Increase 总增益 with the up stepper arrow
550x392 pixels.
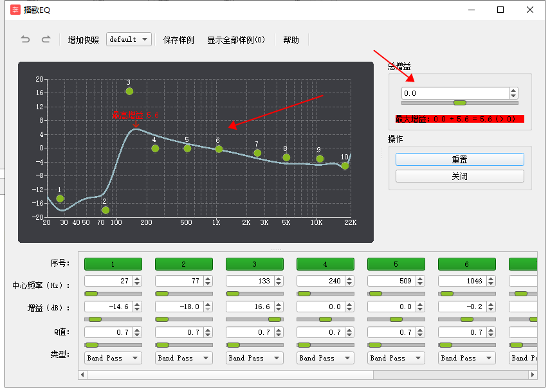[x=513, y=91]
